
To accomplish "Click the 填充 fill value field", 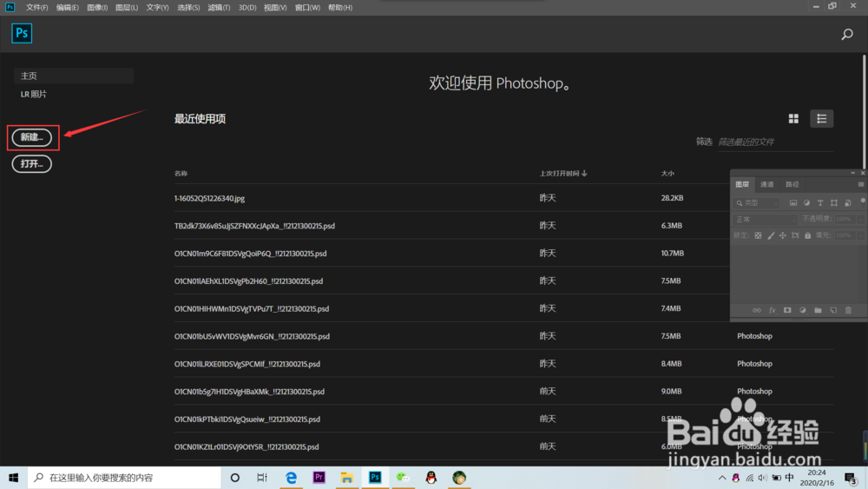I will 845,236.
